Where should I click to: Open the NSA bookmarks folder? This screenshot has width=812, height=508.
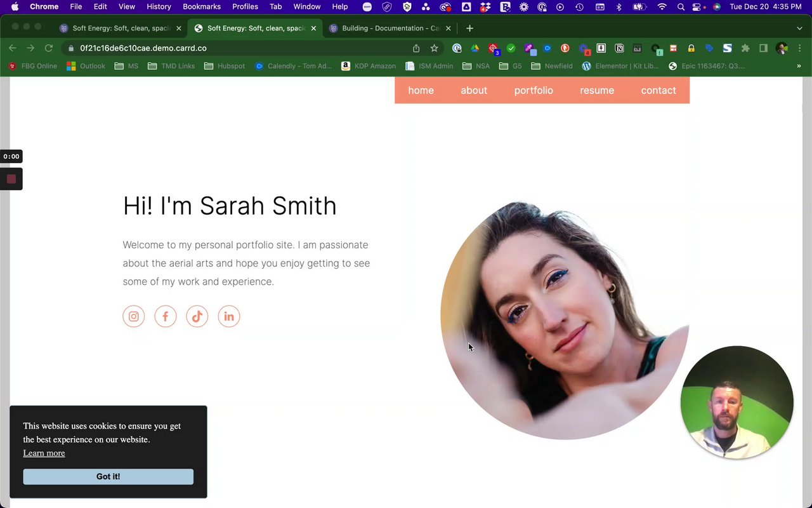[x=476, y=66]
